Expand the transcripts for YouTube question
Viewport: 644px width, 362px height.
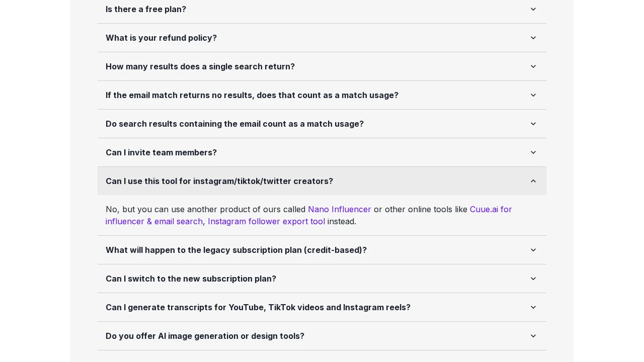tap(322, 307)
